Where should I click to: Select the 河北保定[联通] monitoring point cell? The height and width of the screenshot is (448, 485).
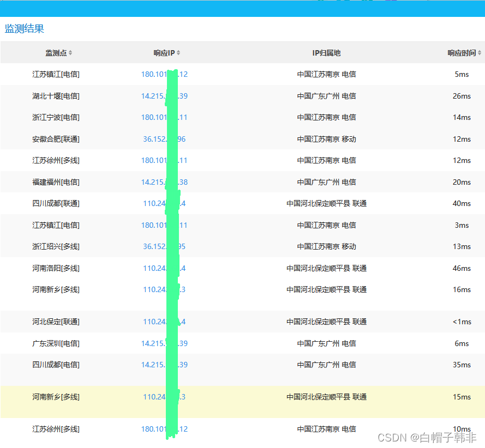click(56, 322)
